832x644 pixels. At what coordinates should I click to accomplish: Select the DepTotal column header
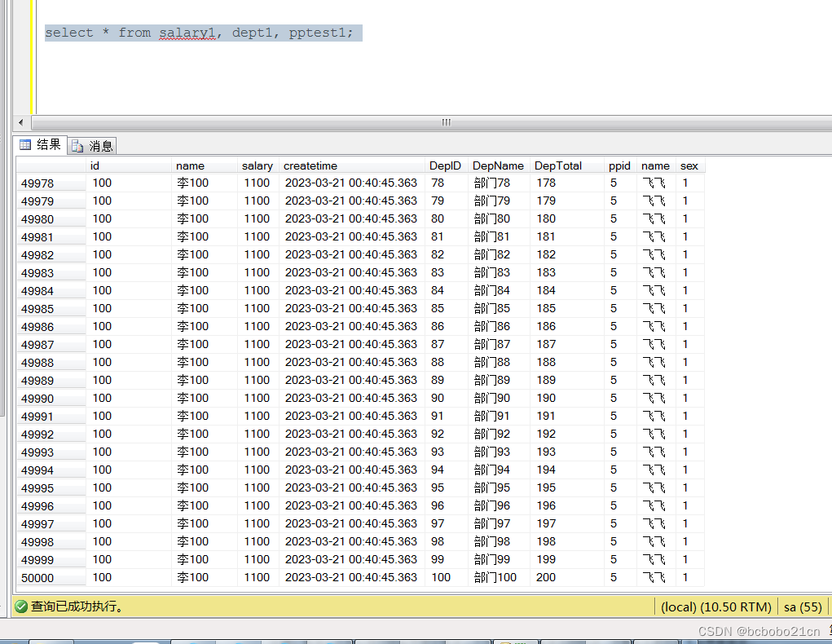pyautogui.click(x=566, y=165)
